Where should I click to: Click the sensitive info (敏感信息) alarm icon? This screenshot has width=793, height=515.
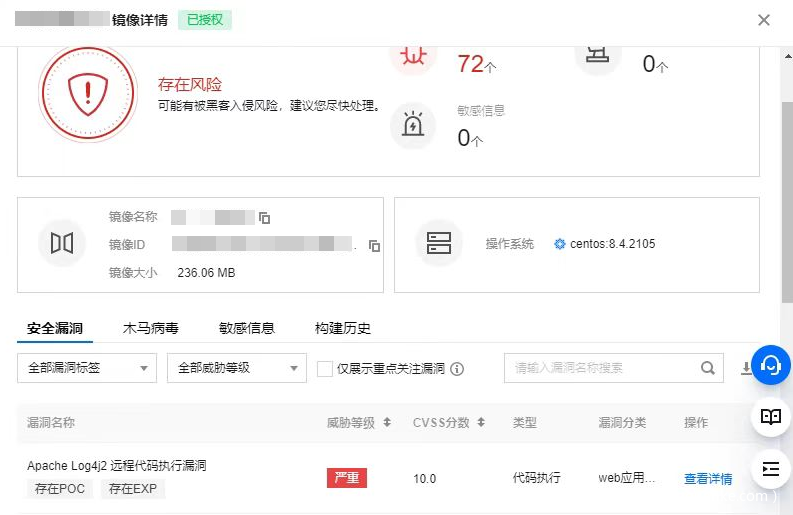[x=412, y=125]
